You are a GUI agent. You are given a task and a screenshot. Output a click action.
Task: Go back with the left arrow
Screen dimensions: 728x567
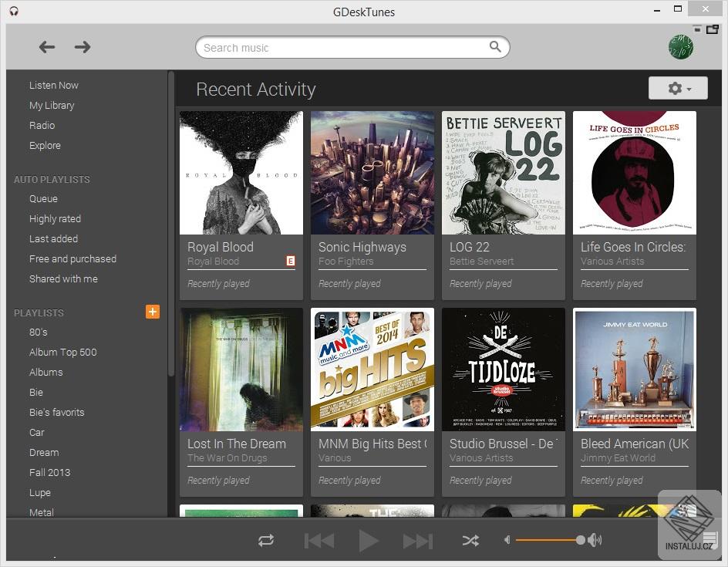tap(47, 47)
